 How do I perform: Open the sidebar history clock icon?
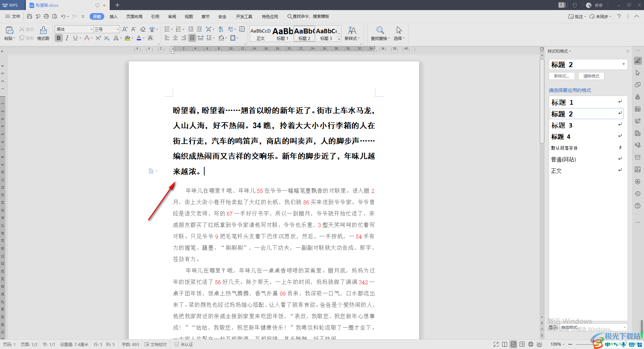click(x=638, y=194)
